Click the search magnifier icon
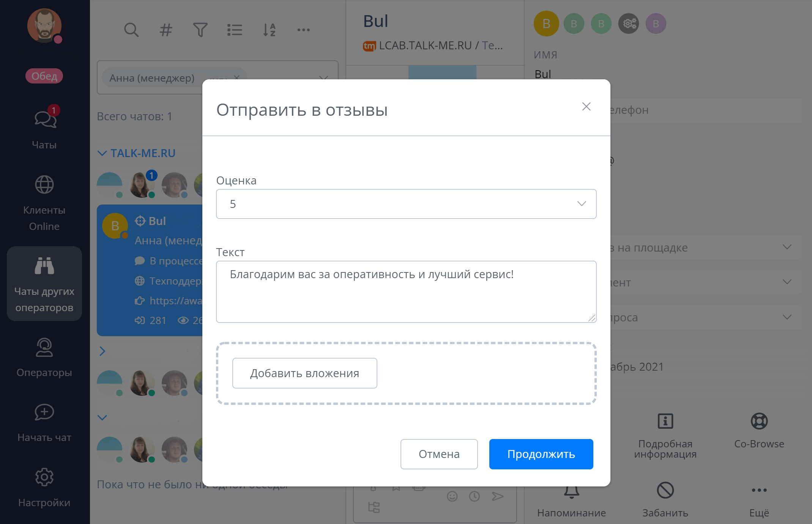This screenshot has height=524, width=812. [131, 30]
